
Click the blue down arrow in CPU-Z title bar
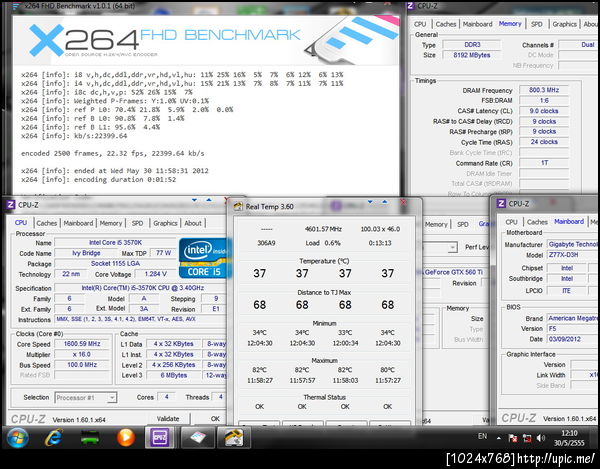coord(194,200)
